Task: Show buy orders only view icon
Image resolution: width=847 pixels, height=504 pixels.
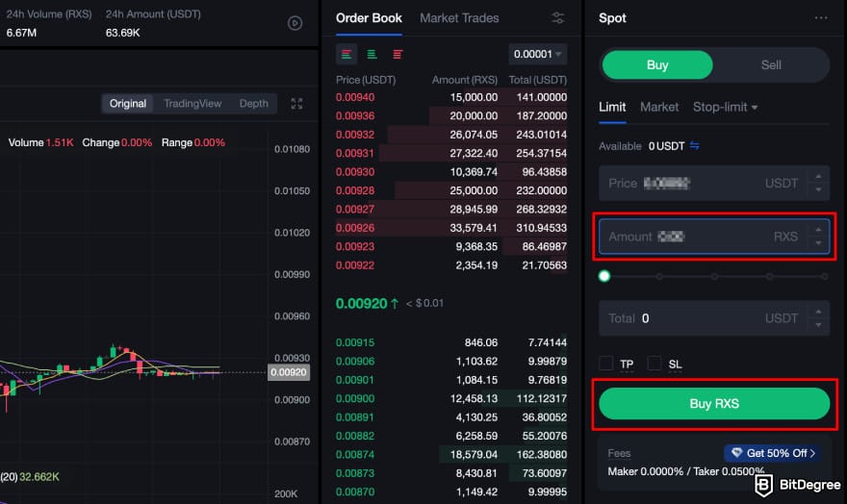Action: (372, 54)
